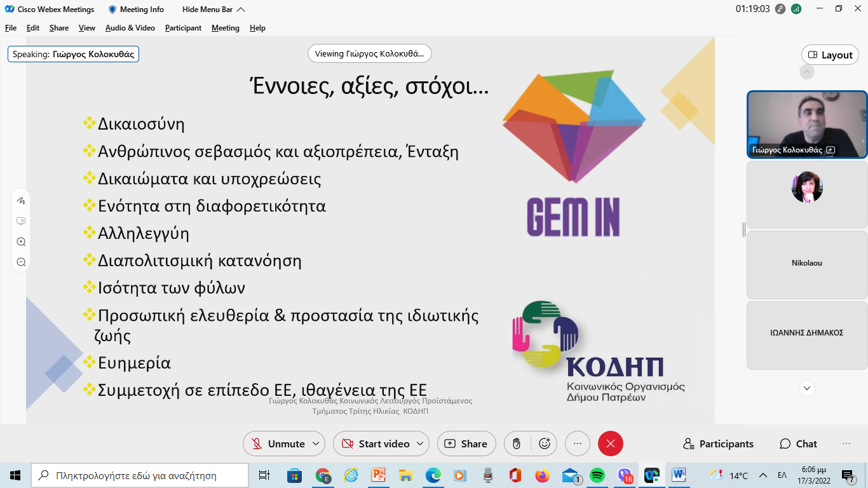
Task: Open the Participant menu
Action: click(183, 28)
